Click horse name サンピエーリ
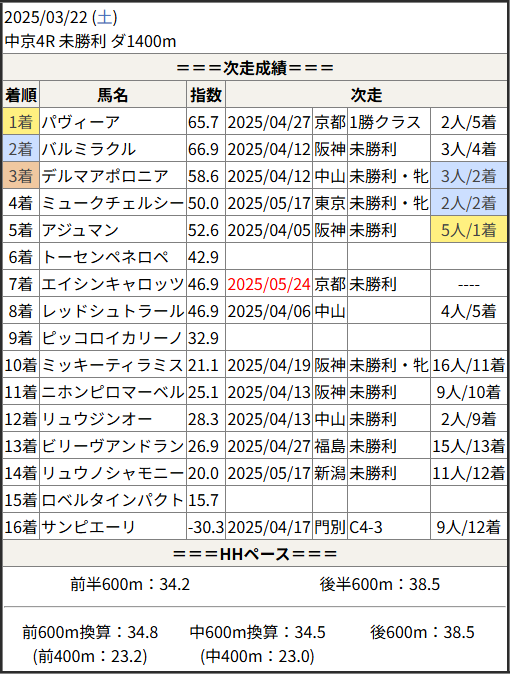 pos(89,527)
